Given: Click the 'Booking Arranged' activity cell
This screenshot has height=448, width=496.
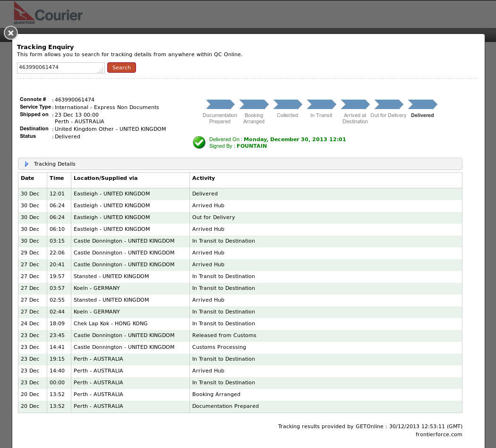Looking at the screenshot, I should [216, 394].
